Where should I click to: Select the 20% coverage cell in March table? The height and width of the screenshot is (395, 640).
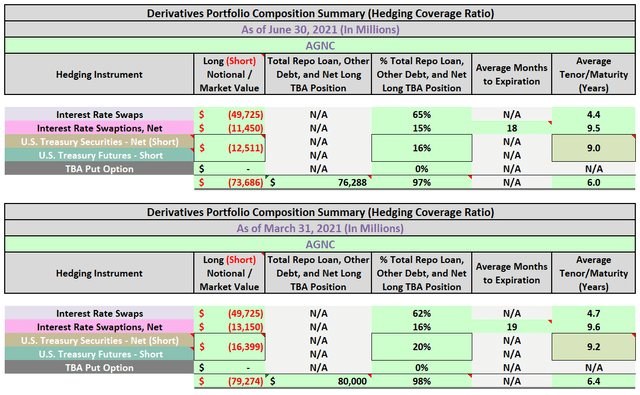[x=422, y=347]
